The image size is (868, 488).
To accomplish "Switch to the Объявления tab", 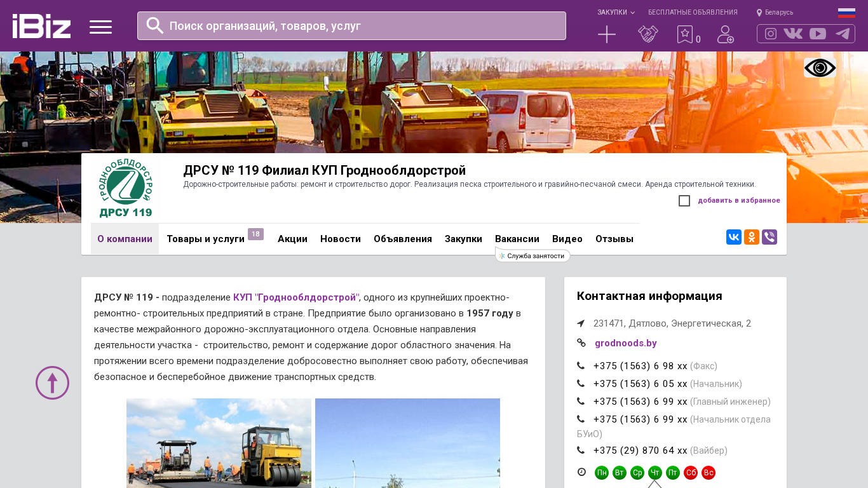I will coord(403,239).
